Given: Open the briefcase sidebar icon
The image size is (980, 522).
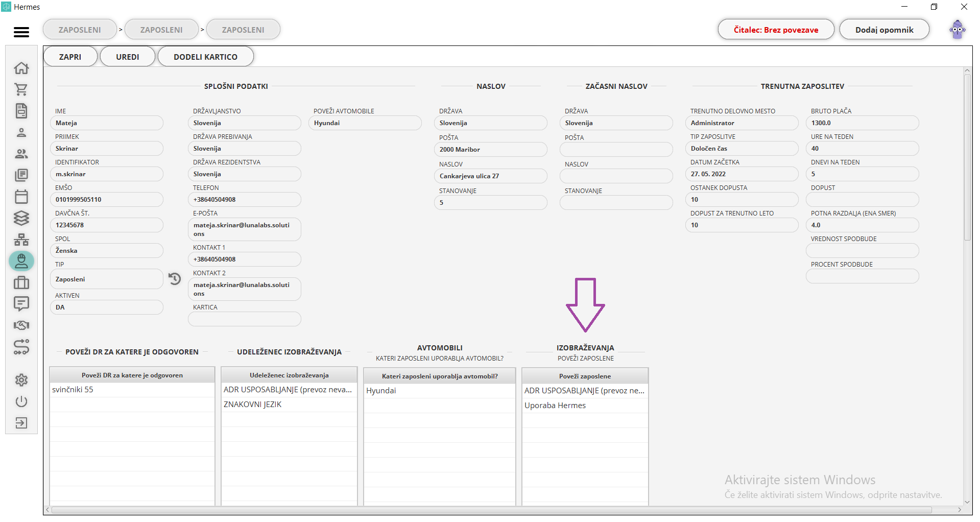Looking at the screenshot, I should coord(21,282).
